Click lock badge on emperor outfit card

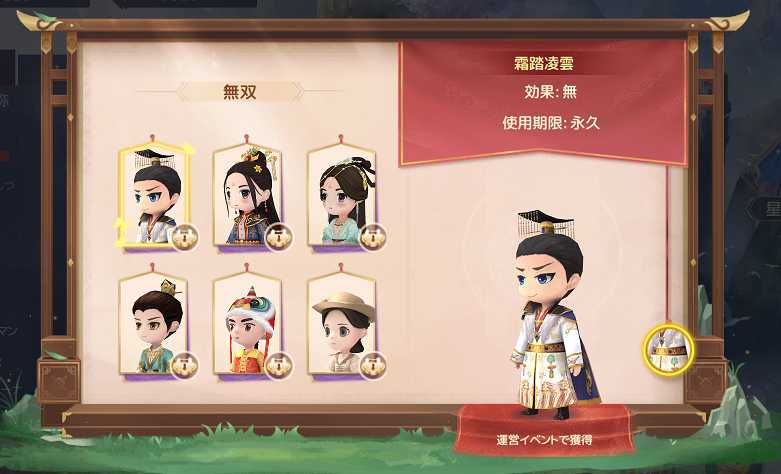pyautogui.click(x=185, y=237)
